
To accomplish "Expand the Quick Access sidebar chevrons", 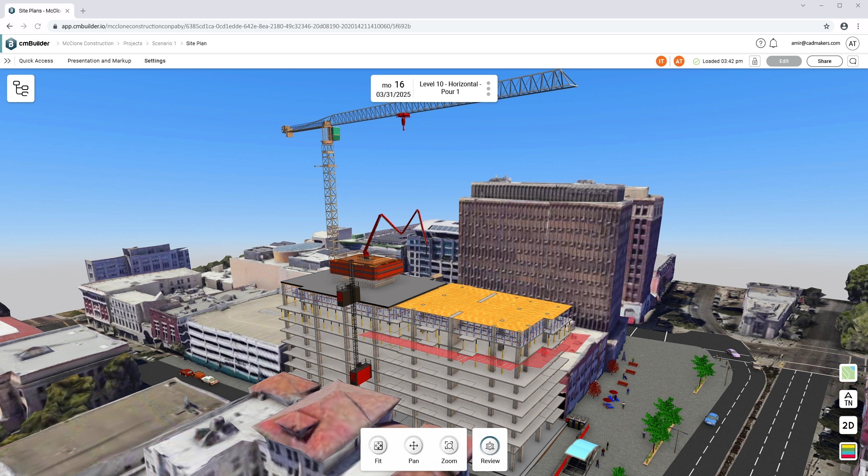I will point(8,61).
